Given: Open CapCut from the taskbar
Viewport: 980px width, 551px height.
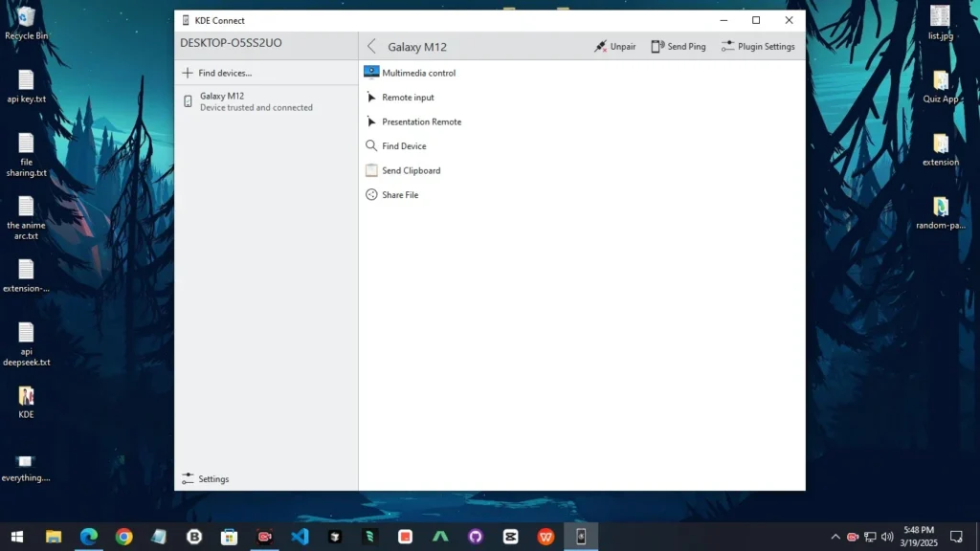Looking at the screenshot, I should (x=511, y=537).
